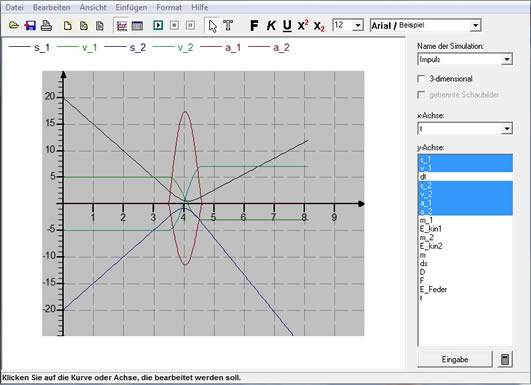Open the x-Achse variable dropdown
The image size is (531, 385).
507,129
